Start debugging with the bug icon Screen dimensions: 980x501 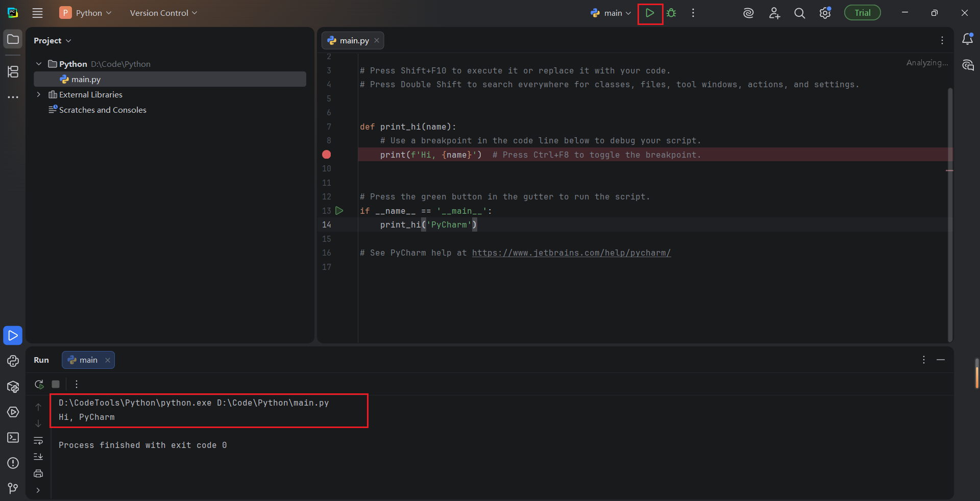point(671,13)
